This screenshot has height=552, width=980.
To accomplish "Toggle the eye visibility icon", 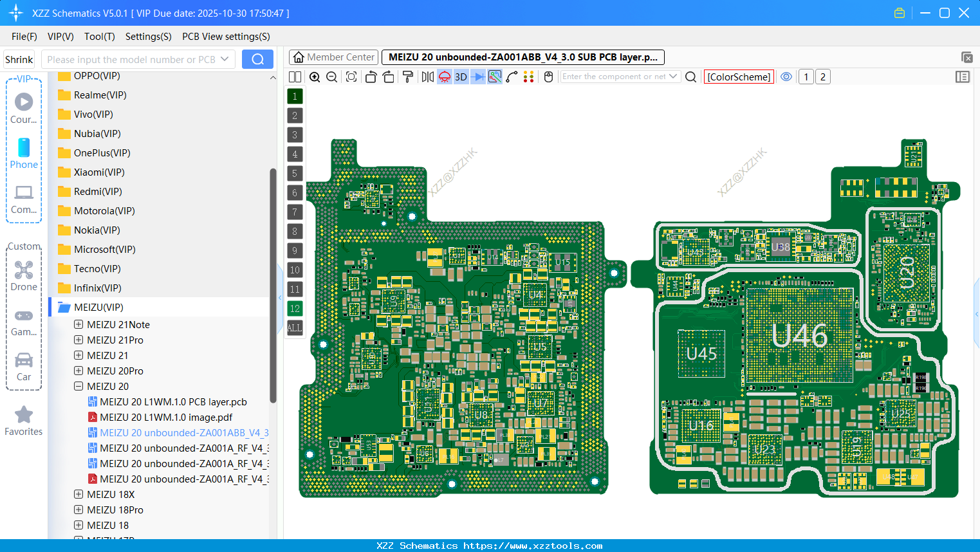I will 786,77.
